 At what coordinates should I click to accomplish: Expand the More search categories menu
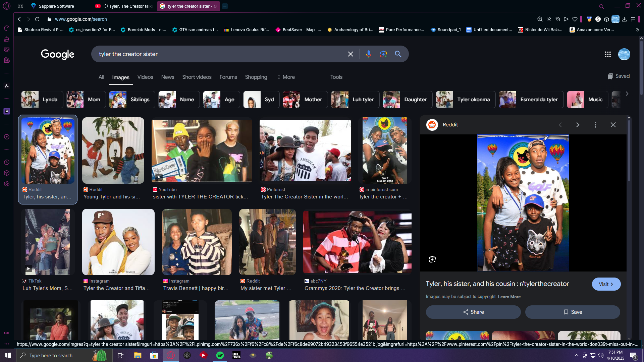(x=286, y=77)
